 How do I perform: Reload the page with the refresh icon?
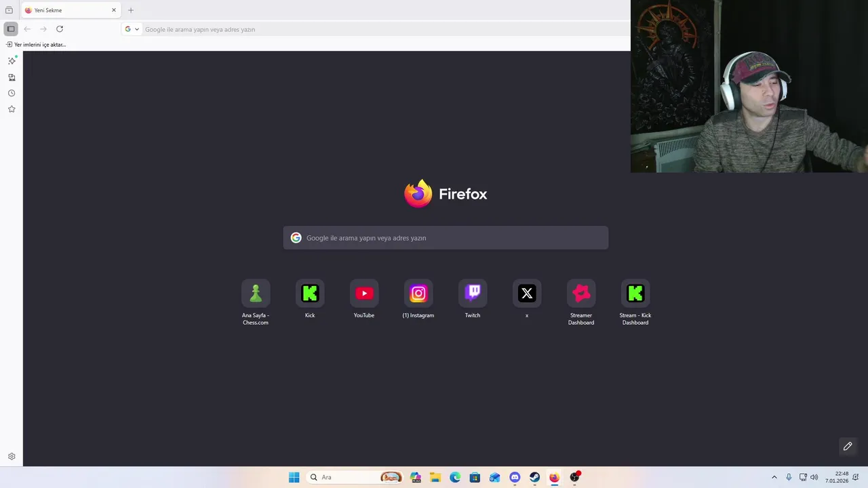click(60, 29)
